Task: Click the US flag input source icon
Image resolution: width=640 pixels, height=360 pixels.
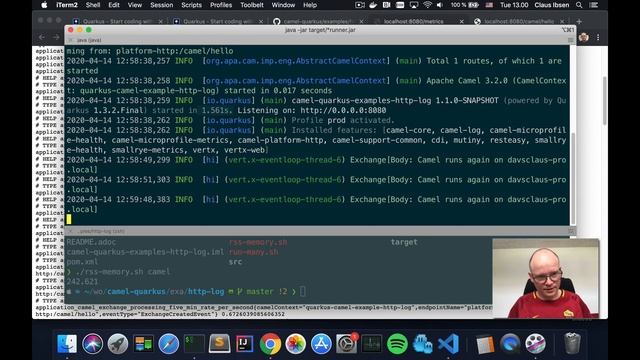Action: [489, 5]
